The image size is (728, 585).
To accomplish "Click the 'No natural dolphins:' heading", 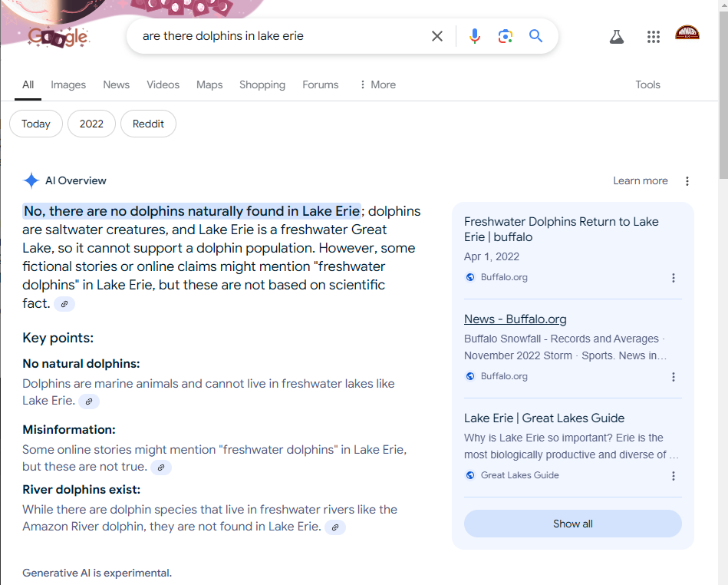I will tap(81, 364).
